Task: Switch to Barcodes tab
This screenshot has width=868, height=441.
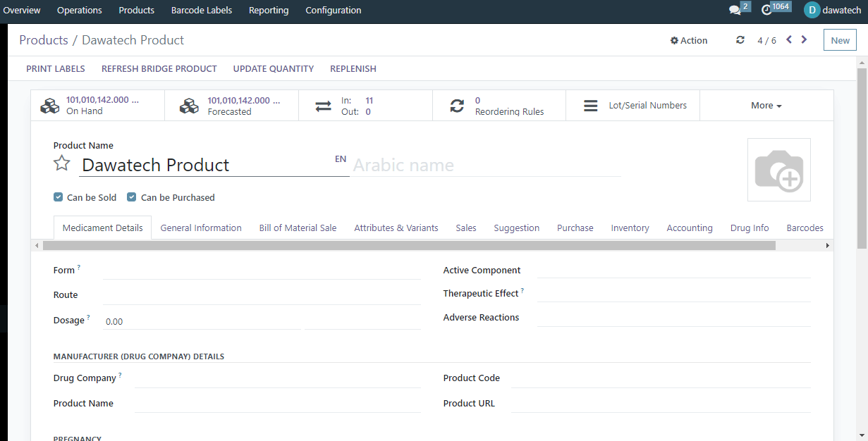Action: 805,228
